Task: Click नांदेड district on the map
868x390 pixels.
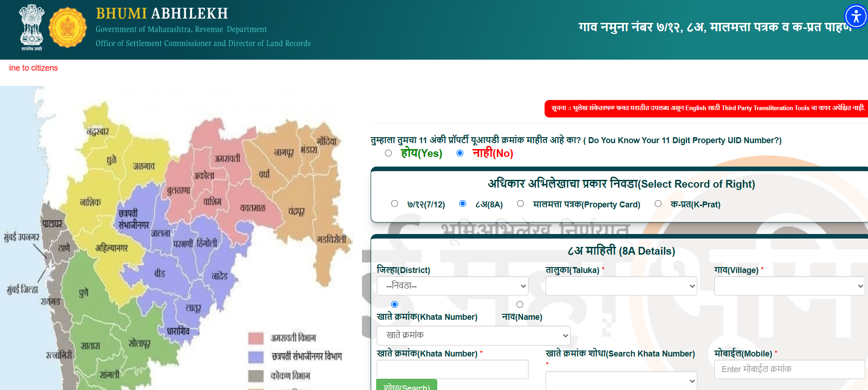Action: [x=220, y=276]
